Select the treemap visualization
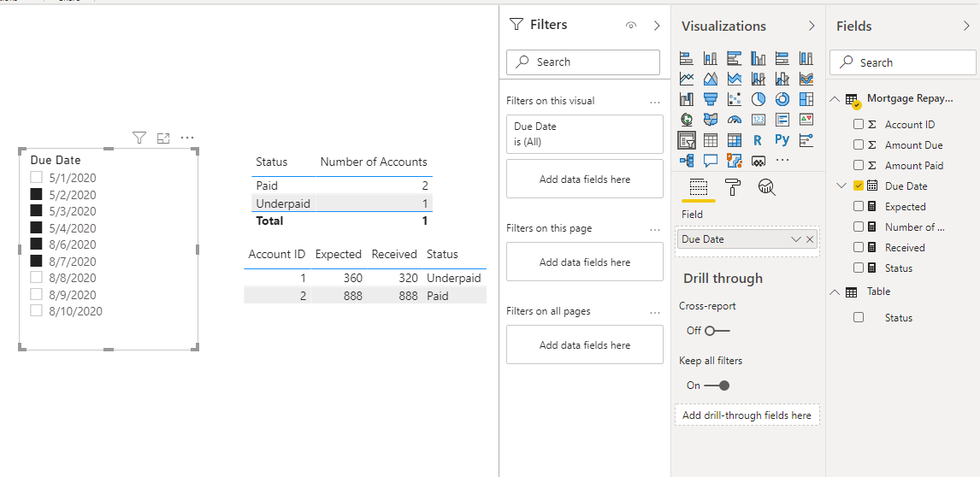 click(x=806, y=99)
